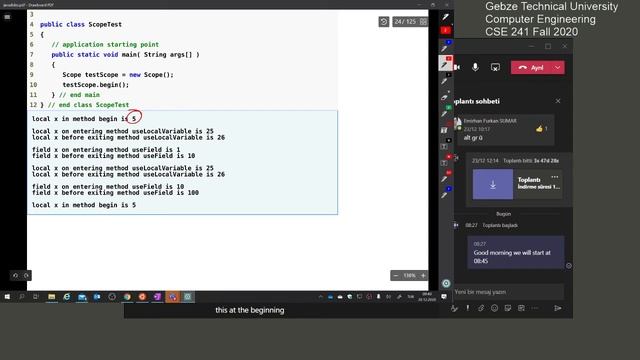
Task: Switch to Microsoft Teams on the taskbar
Action: point(173,297)
